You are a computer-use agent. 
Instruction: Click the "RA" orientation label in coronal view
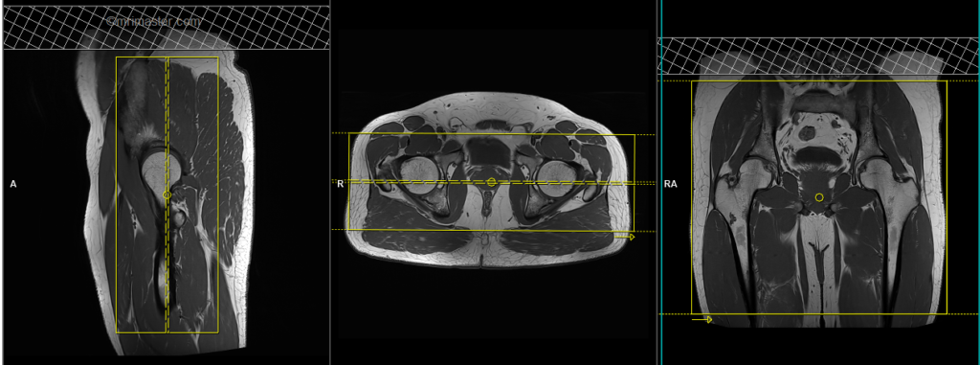point(671,184)
